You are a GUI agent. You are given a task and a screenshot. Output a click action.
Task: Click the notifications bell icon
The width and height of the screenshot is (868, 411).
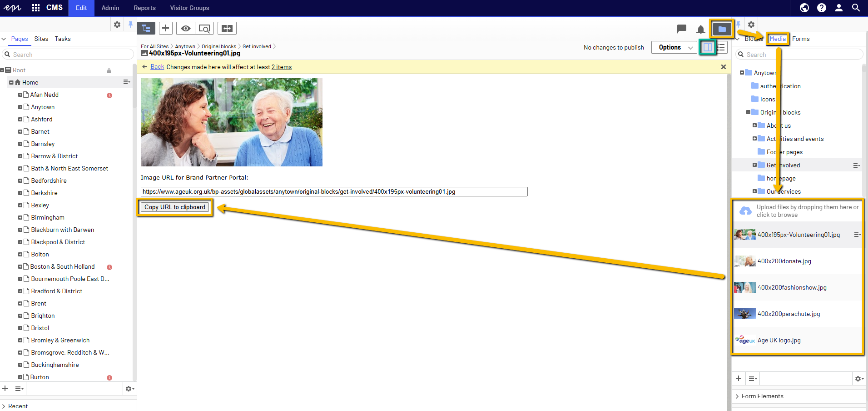pyautogui.click(x=700, y=30)
